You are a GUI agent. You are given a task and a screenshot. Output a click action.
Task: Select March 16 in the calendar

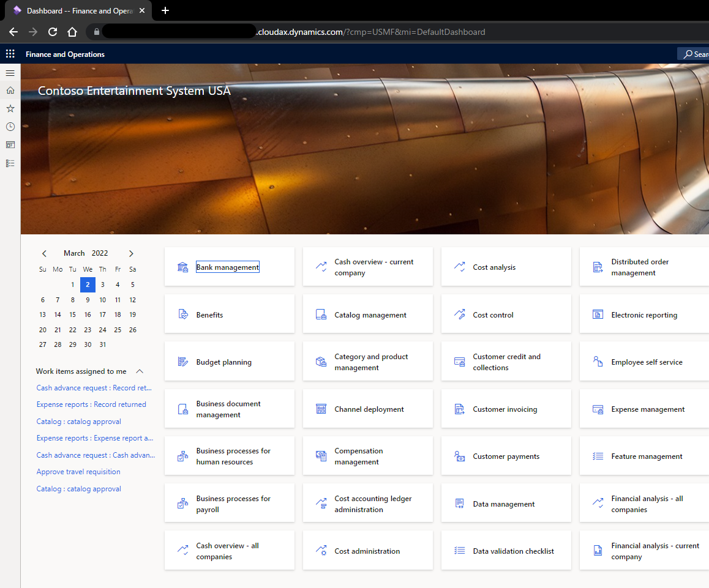coord(88,314)
